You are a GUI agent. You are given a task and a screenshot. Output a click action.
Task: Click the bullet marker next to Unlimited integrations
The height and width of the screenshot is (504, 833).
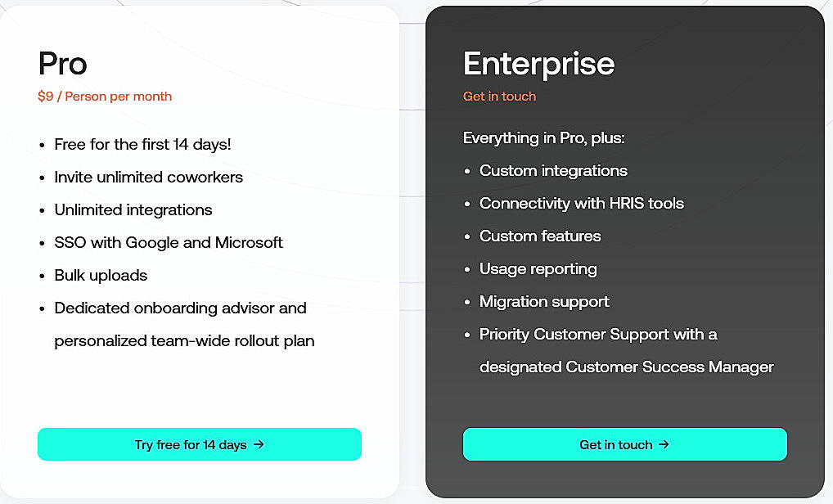[41, 209]
